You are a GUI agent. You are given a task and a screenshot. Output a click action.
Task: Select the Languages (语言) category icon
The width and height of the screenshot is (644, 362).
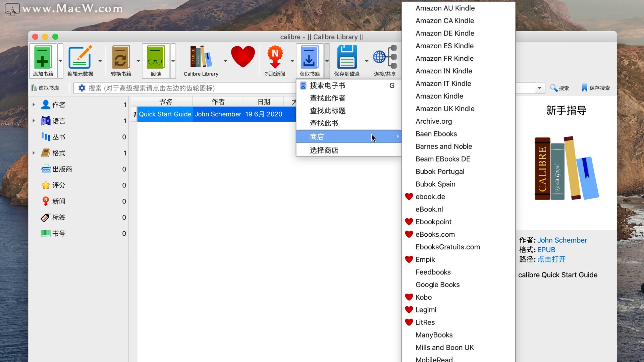click(46, 121)
